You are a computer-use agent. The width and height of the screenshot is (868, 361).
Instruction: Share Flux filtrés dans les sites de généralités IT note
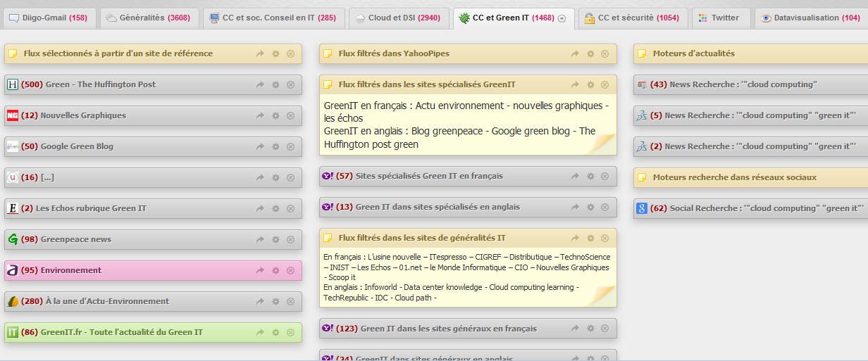click(x=575, y=238)
